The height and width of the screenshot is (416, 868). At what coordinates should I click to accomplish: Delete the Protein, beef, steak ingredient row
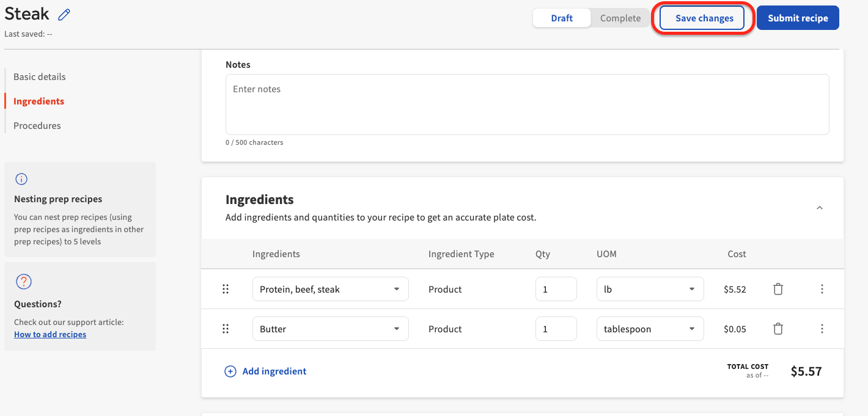tap(778, 290)
